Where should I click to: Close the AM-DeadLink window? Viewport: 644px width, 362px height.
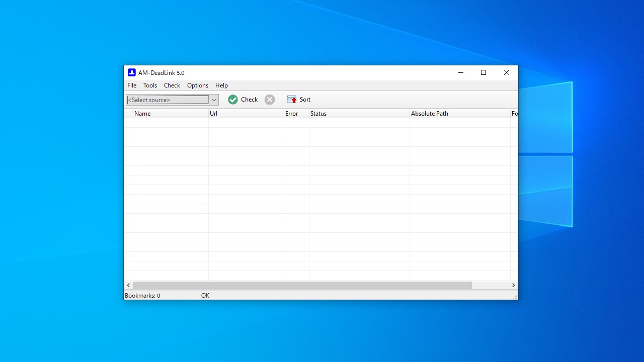pos(507,72)
